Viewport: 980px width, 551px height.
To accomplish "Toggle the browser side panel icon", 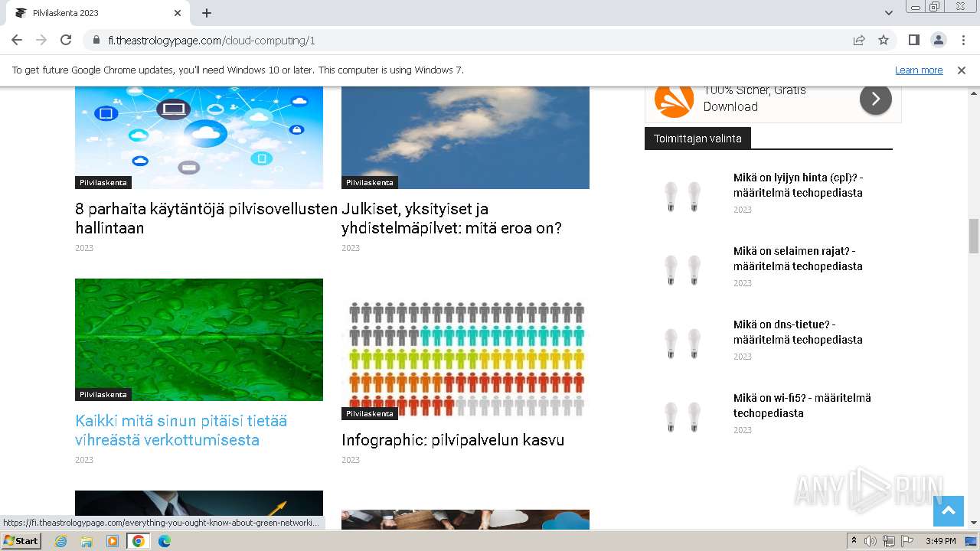I will coord(913,40).
